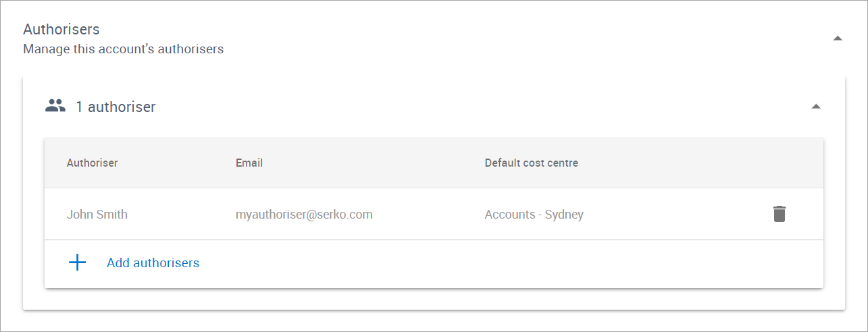
Task: Click the Authorisers section heading
Action: (61, 30)
